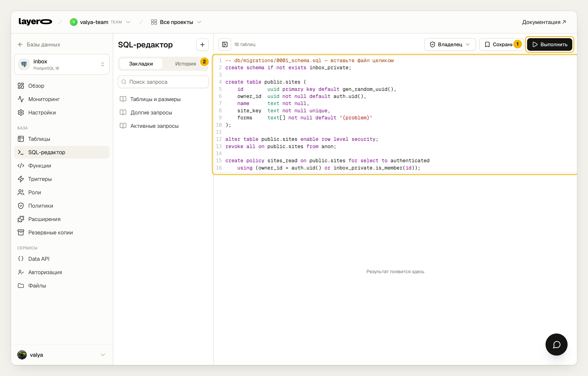Click the Политики shield icon

tap(21, 206)
